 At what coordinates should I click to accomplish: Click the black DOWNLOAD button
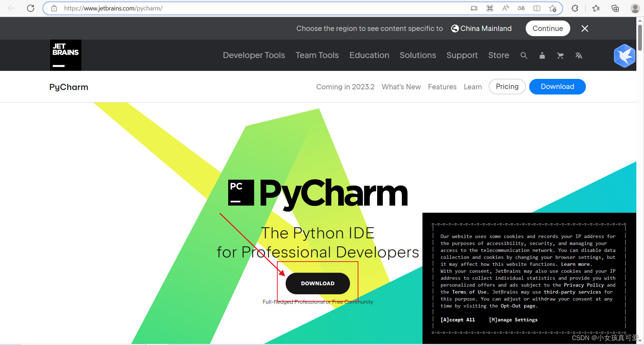coord(318,284)
